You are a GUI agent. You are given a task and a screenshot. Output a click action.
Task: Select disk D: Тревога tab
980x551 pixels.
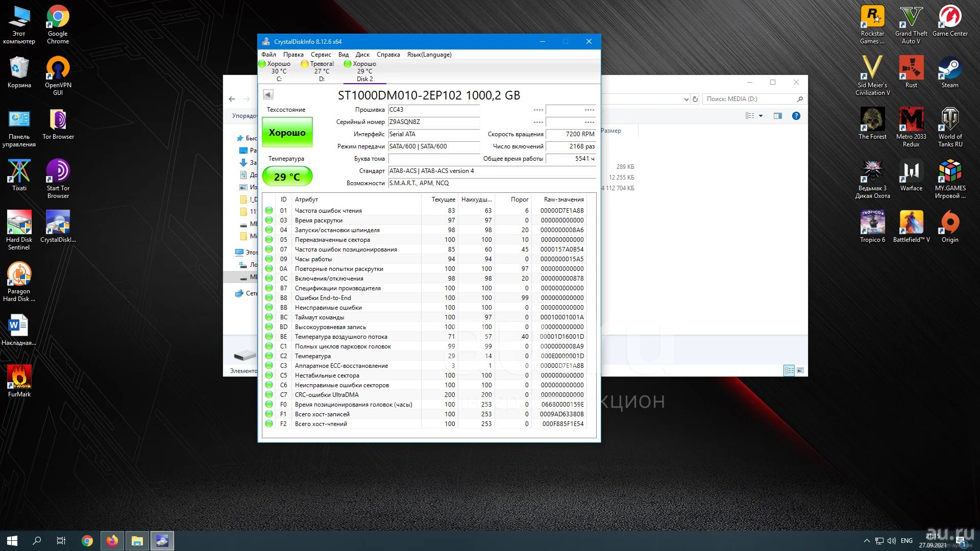pyautogui.click(x=322, y=71)
